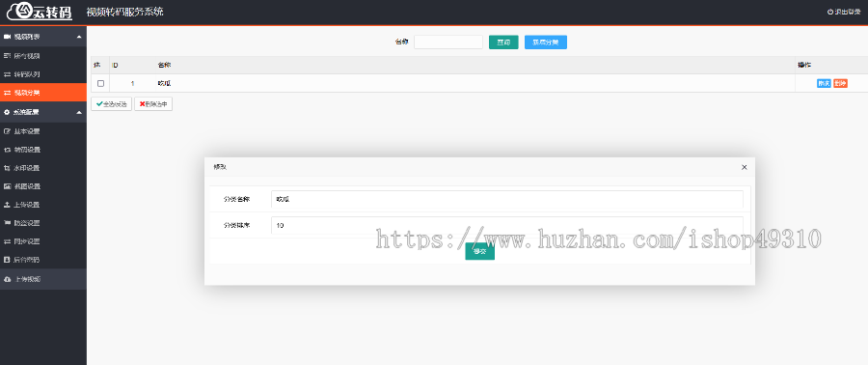Click the blue 新增分类 button
The height and width of the screenshot is (365, 868).
[546, 42]
